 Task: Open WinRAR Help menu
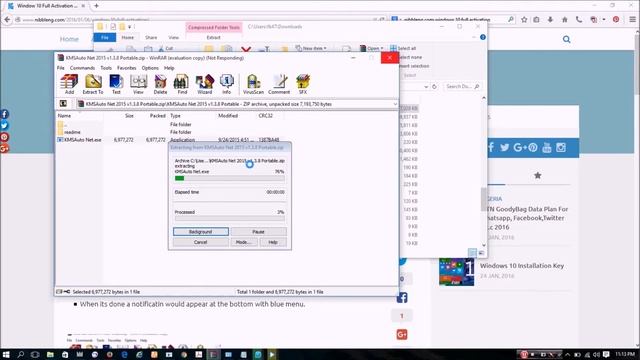click(169, 68)
